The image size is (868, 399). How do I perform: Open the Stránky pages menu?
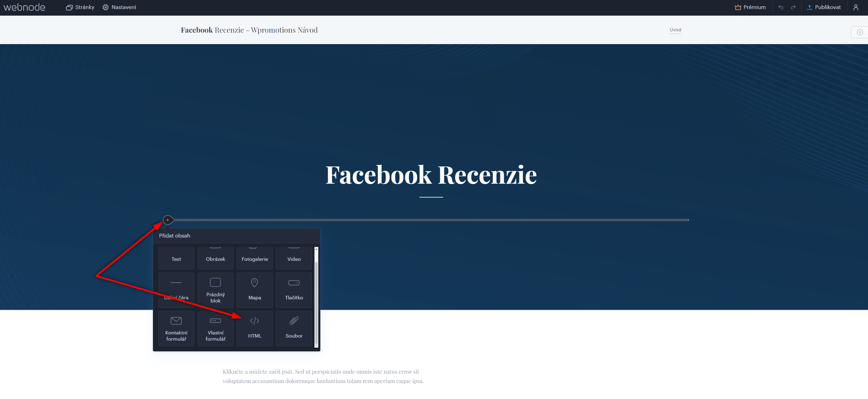tap(80, 7)
